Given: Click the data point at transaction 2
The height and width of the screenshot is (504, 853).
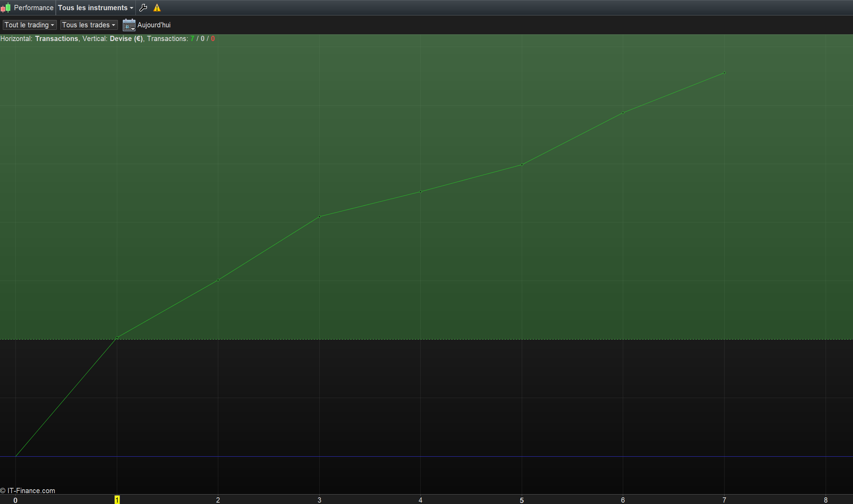Looking at the screenshot, I should pyautogui.click(x=218, y=280).
